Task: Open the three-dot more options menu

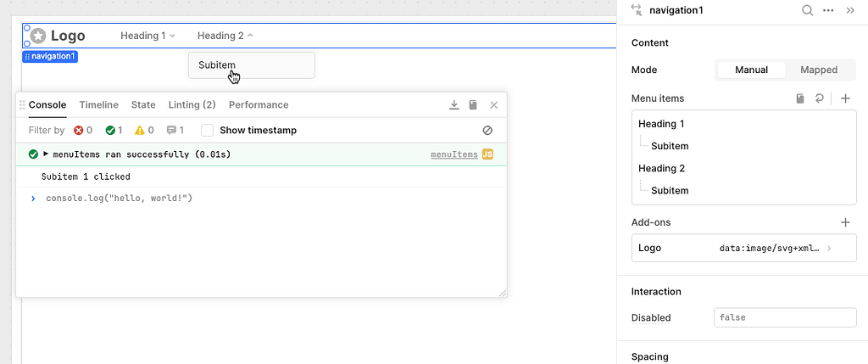Action: point(828,10)
